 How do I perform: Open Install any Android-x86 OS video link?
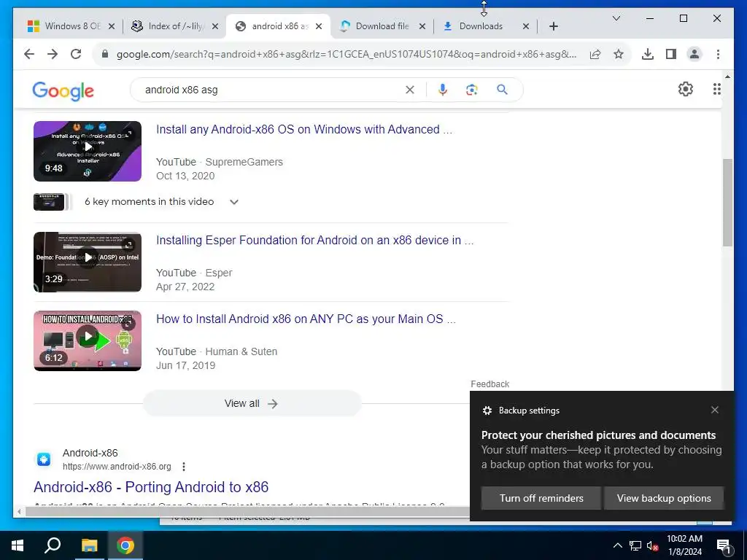(x=304, y=130)
